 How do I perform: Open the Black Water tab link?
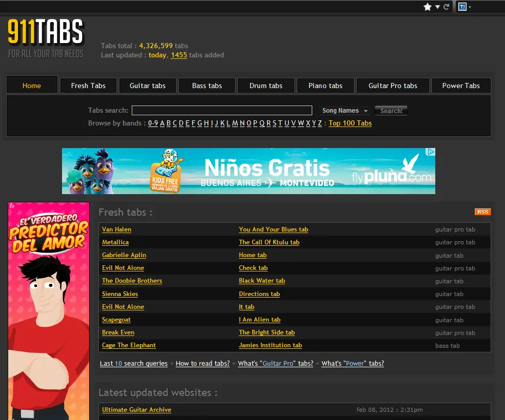(262, 281)
